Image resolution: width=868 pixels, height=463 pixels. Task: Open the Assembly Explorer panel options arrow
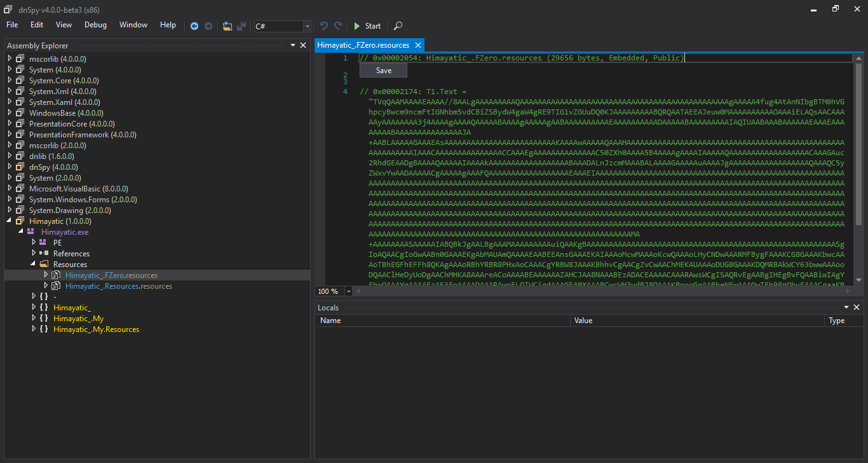click(x=293, y=45)
